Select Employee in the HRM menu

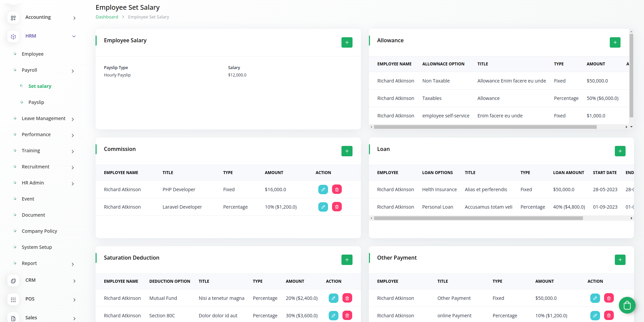[33, 54]
